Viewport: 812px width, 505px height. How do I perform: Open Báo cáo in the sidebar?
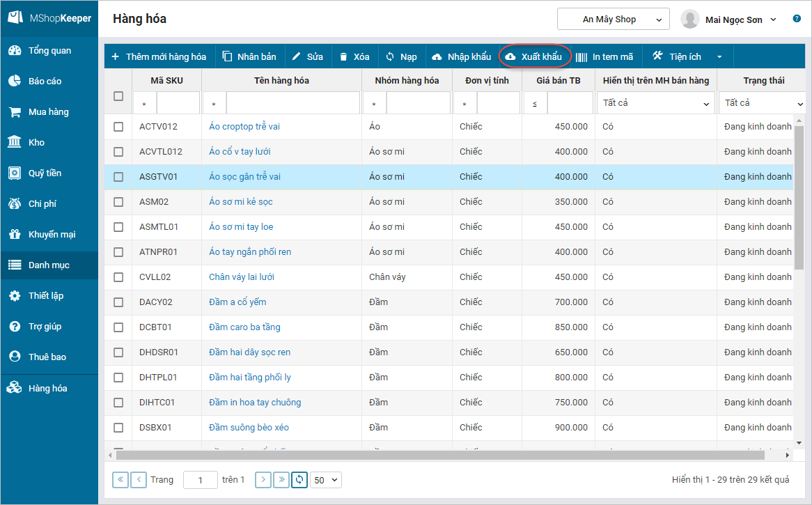point(45,81)
